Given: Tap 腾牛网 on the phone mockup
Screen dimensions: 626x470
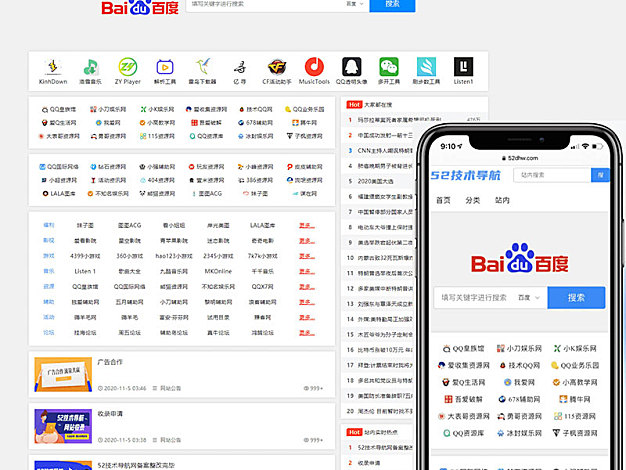Looking at the screenshot, I should (574, 399).
